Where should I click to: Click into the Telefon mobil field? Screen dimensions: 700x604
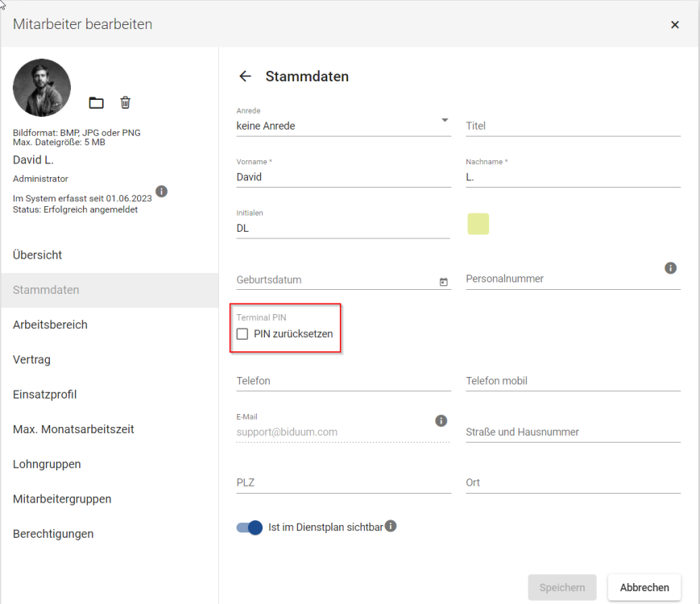(x=574, y=381)
